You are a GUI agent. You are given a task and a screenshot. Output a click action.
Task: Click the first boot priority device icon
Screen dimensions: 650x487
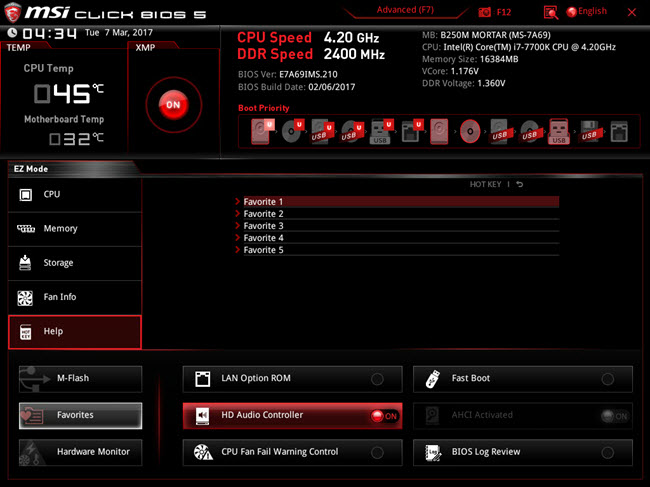coord(262,131)
